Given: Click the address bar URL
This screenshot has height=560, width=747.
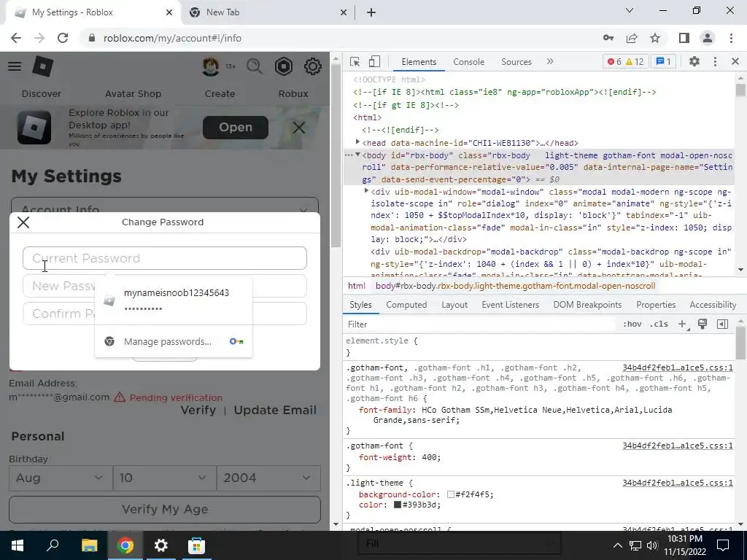Looking at the screenshot, I should [x=172, y=38].
